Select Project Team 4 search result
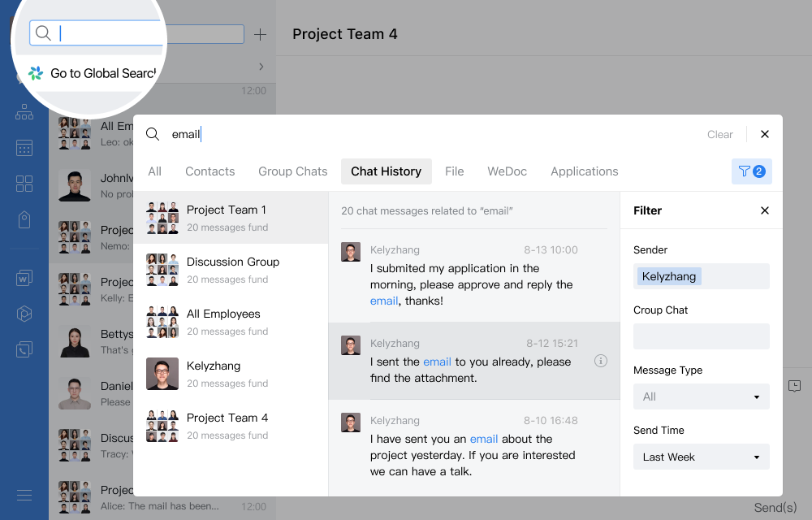This screenshot has width=812, height=520. (231, 426)
